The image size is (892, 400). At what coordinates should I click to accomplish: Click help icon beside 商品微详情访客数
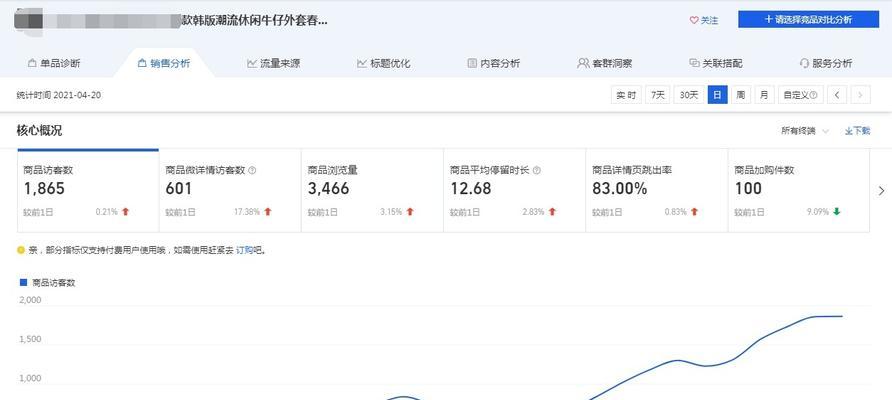coord(253,170)
